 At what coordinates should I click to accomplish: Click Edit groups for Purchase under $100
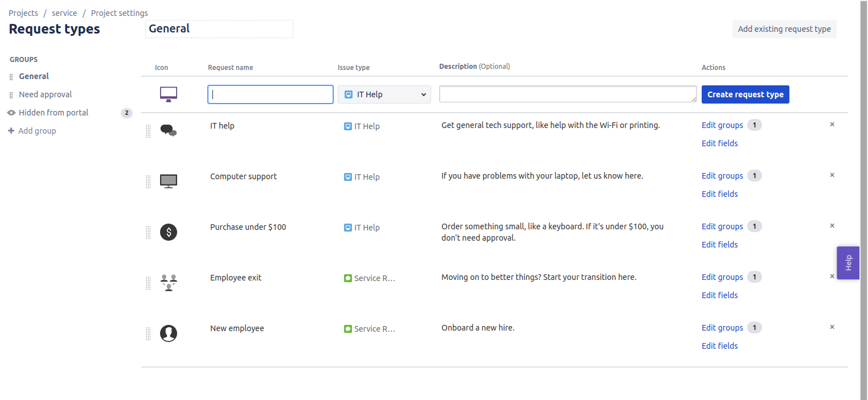point(722,226)
